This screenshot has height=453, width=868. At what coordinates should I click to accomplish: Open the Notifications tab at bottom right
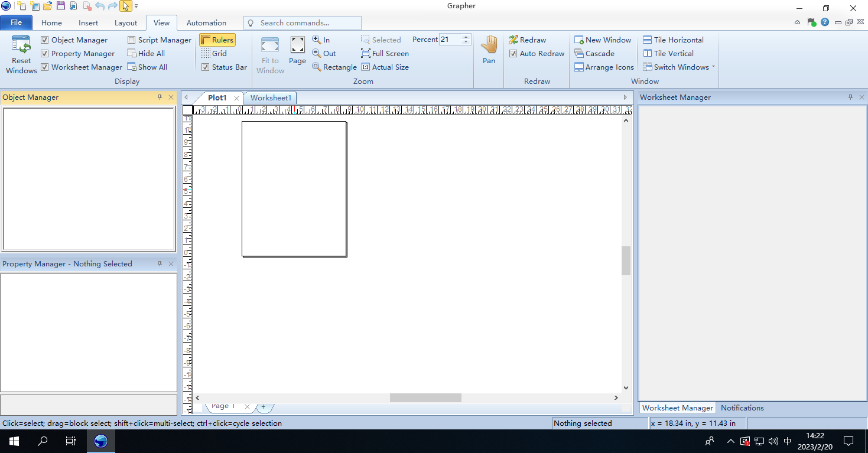pyautogui.click(x=742, y=408)
